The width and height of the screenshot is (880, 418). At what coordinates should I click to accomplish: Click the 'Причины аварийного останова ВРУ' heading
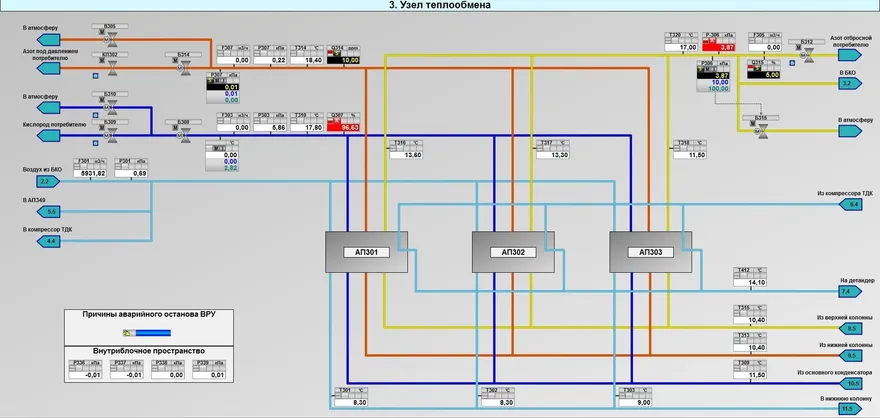click(149, 314)
